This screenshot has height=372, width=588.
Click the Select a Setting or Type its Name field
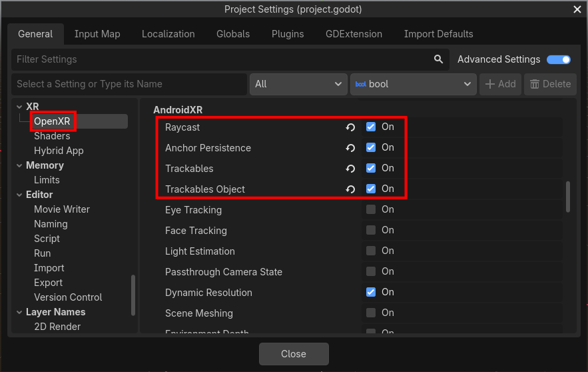click(129, 84)
